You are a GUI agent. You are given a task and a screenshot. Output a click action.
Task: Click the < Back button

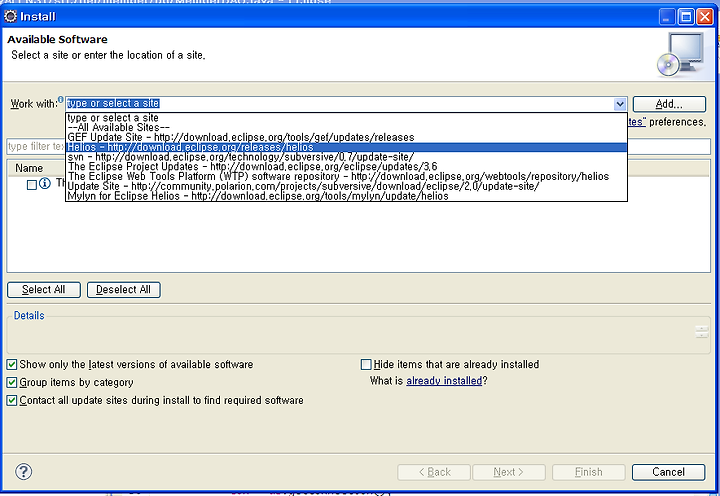pyautogui.click(x=434, y=472)
